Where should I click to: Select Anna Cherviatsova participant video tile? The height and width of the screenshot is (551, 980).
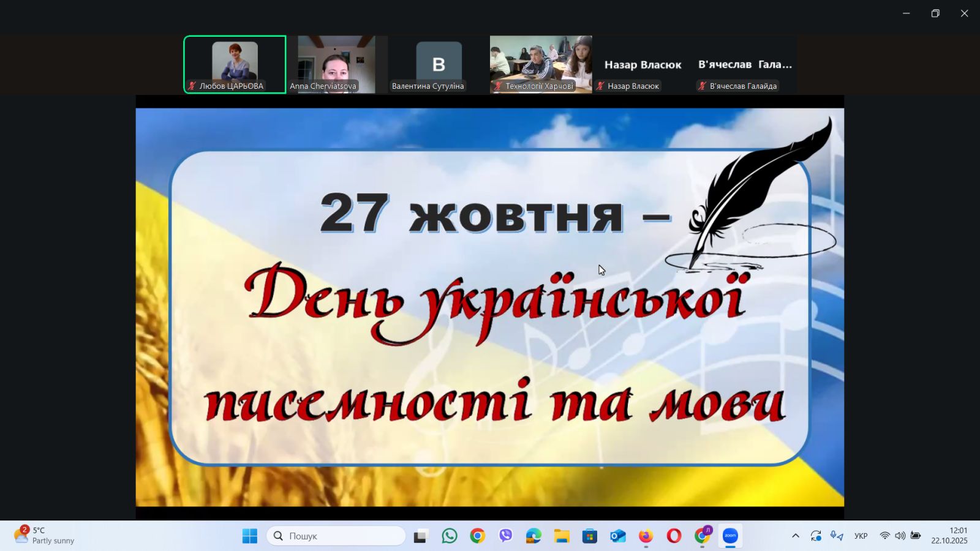(336, 64)
